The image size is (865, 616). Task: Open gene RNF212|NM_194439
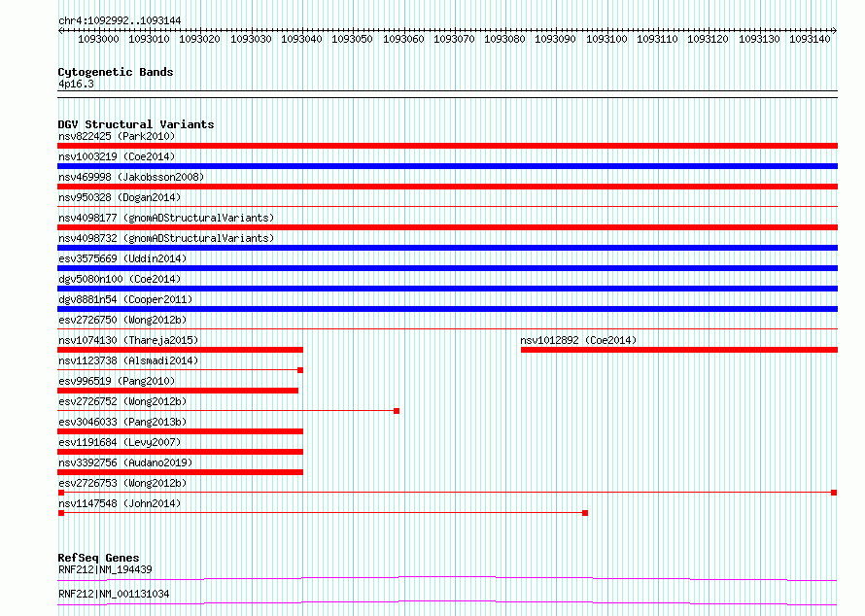[105, 569]
